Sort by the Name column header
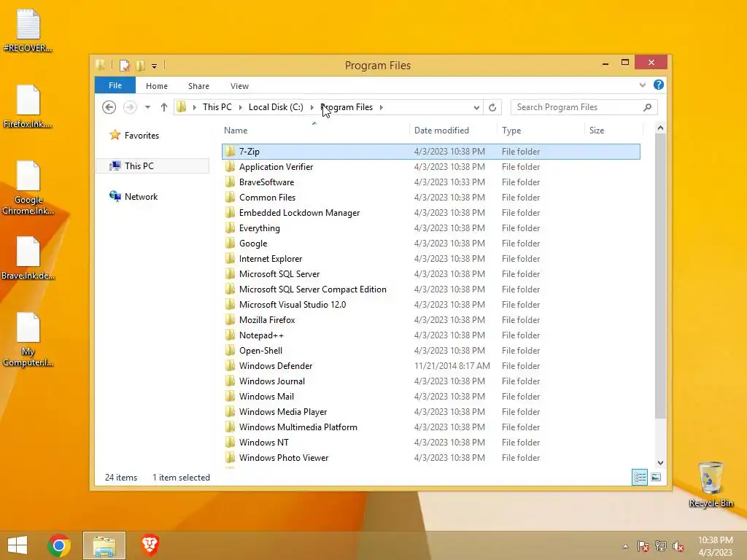 (x=314, y=131)
